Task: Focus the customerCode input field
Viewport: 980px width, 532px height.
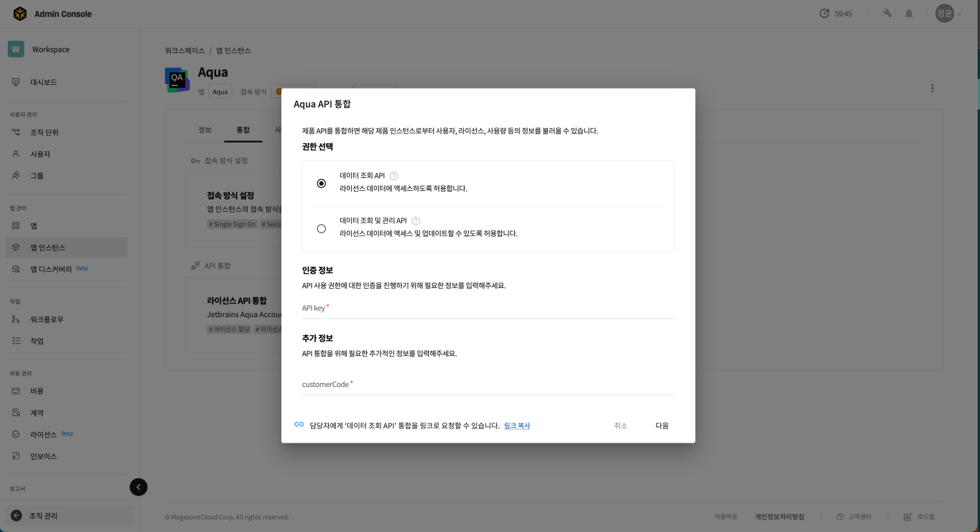Action: [488, 384]
